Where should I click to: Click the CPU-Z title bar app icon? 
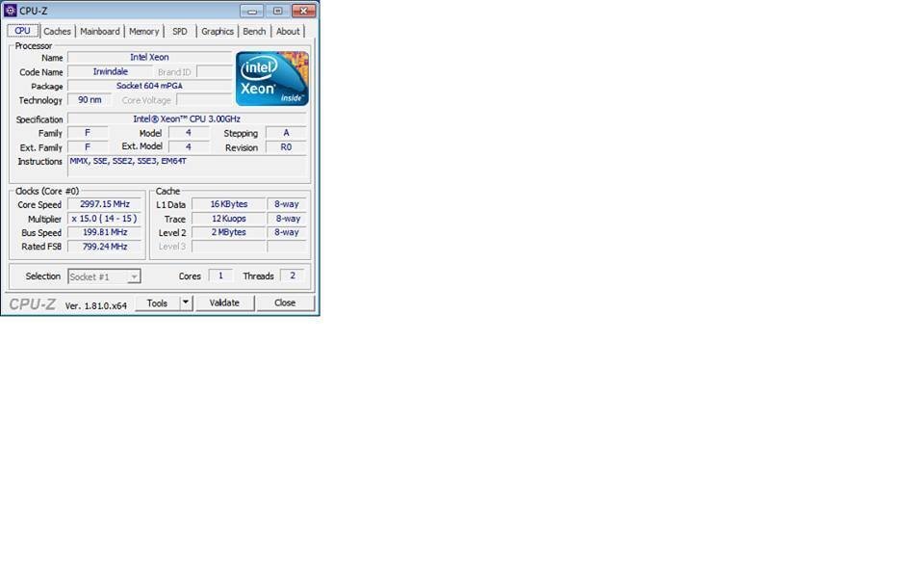tap(10, 10)
